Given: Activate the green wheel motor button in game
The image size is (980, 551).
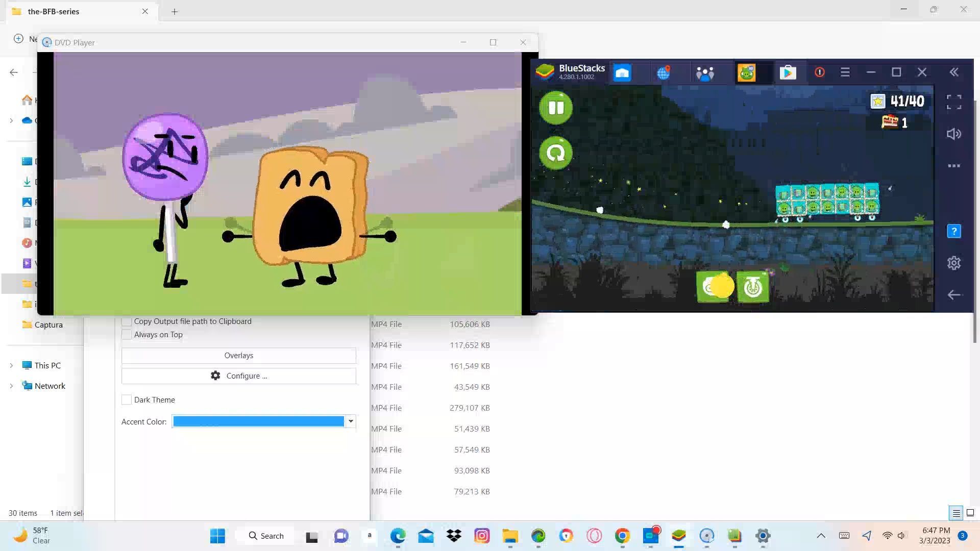Looking at the screenshot, I should [x=753, y=287].
